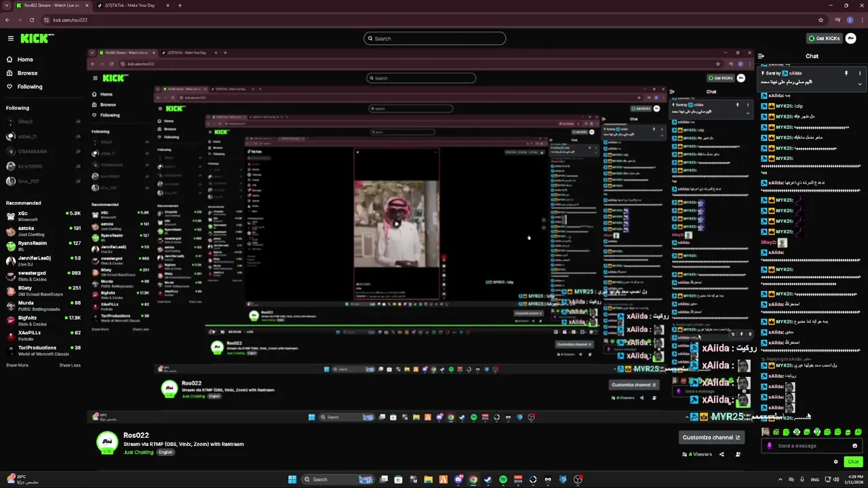Open Dno_707 in the Following list
The height and width of the screenshot is (488, 868).
point(43,181)
